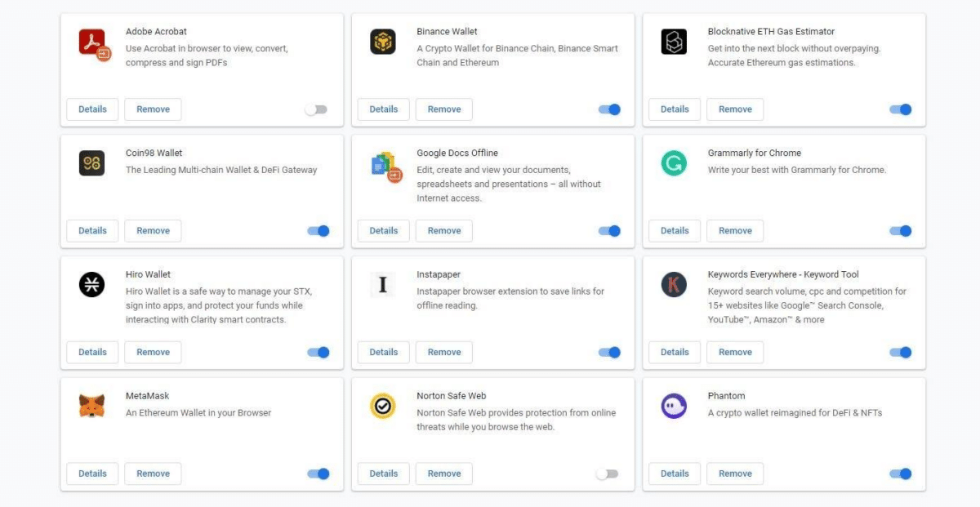Disable the Grammarly for Chrome toggle
The width and height of the screenshot is (980, 507).
(900, 231)
